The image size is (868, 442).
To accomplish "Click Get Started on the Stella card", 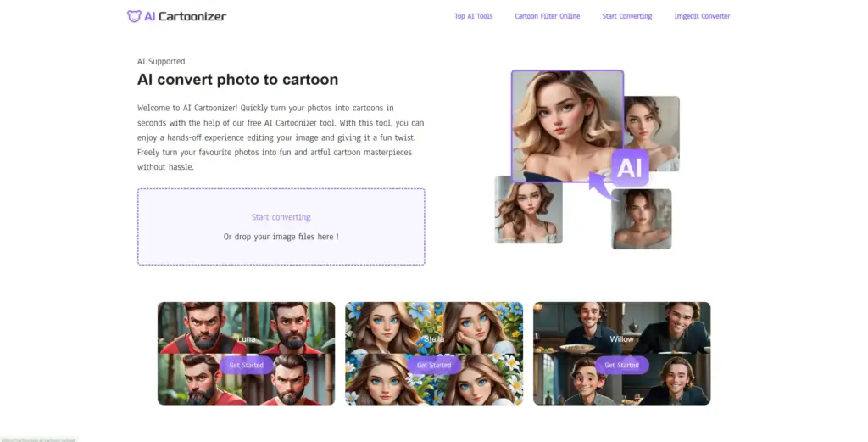I will (434, 365).
